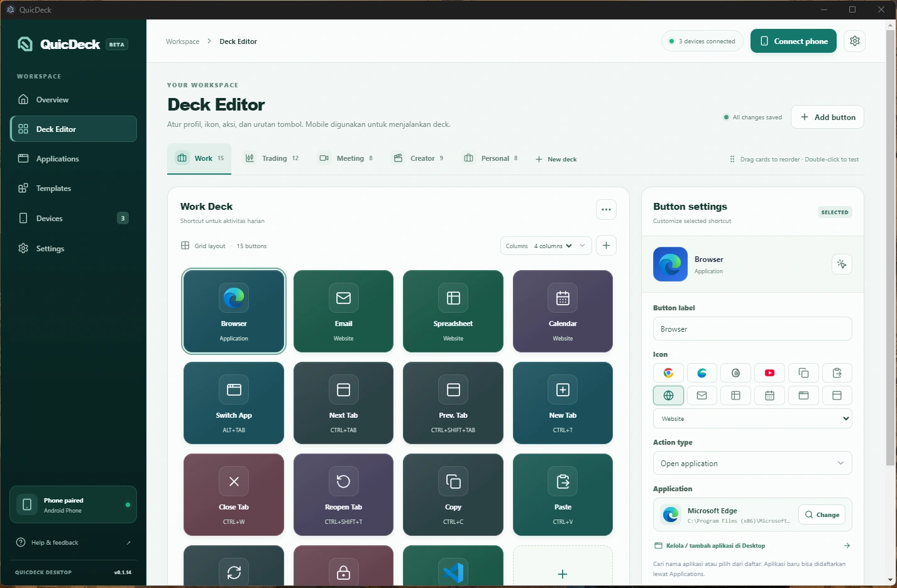Select the Paste CTRL+V deck card
Screen dimensions: 897x588
pos(563,494)
